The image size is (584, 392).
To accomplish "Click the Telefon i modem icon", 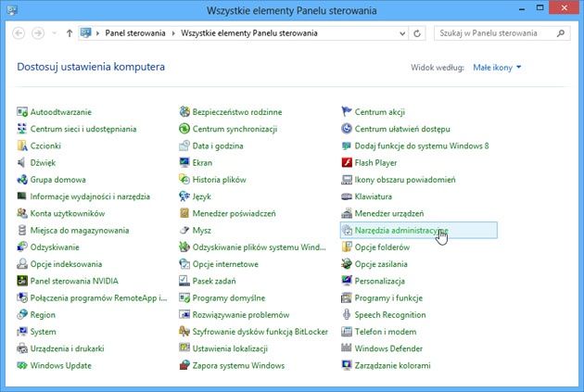I will click(347, 332).
